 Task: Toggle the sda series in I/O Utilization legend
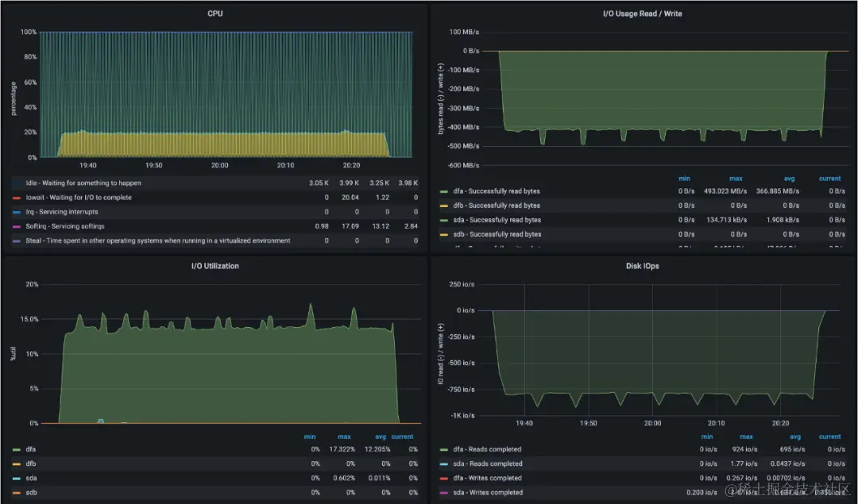[31, 479]
